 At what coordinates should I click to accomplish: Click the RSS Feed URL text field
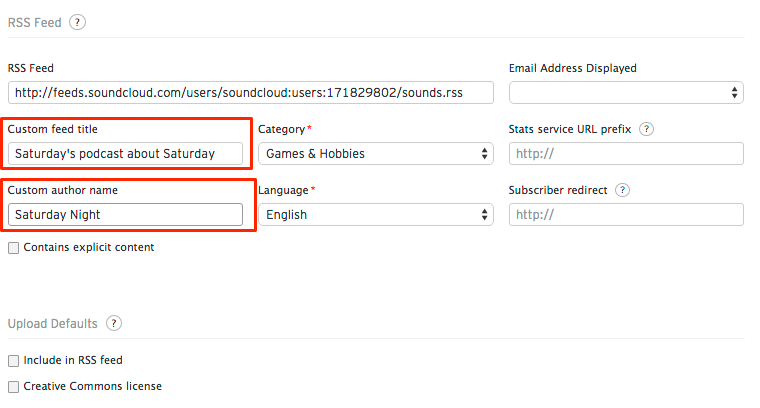251,93
